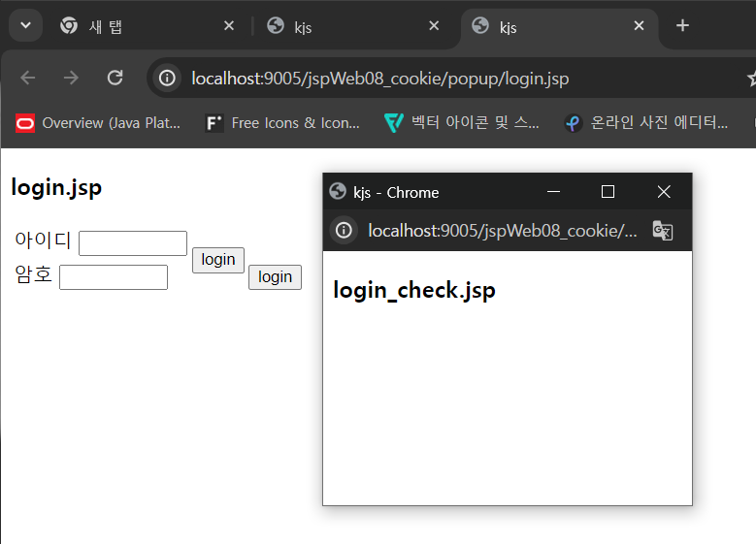Open the tab search dropdown arrow

pyautogui.click(x=25, y=25)
